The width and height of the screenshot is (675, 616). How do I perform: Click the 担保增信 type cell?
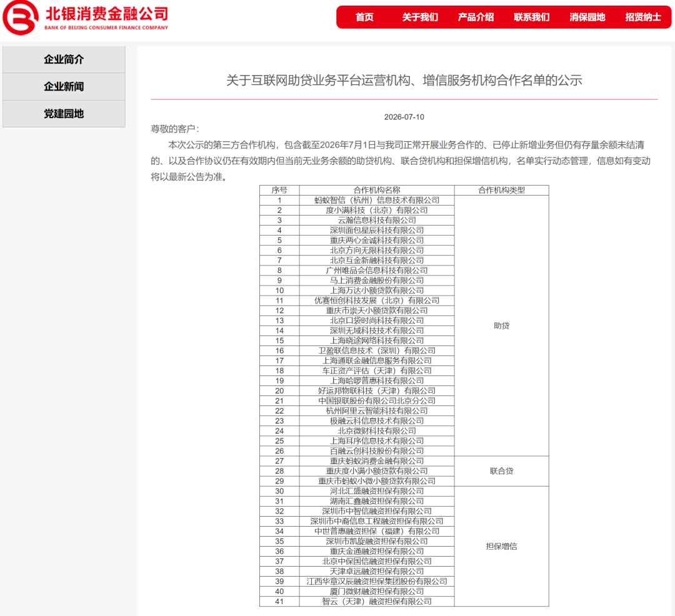(x=501, y=546)
